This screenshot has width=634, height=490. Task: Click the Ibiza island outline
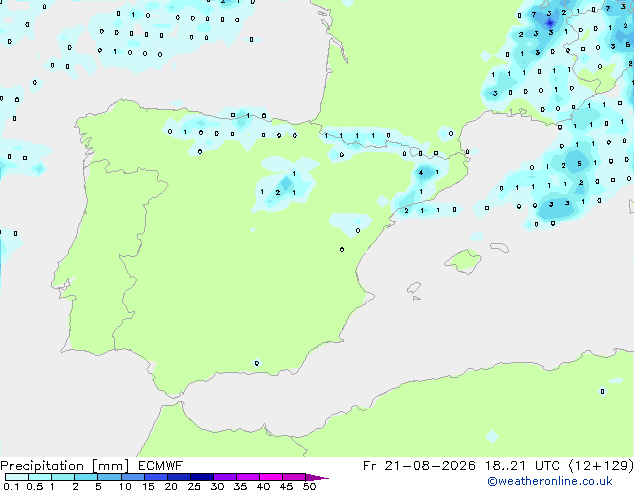click(x=414, y=288)
